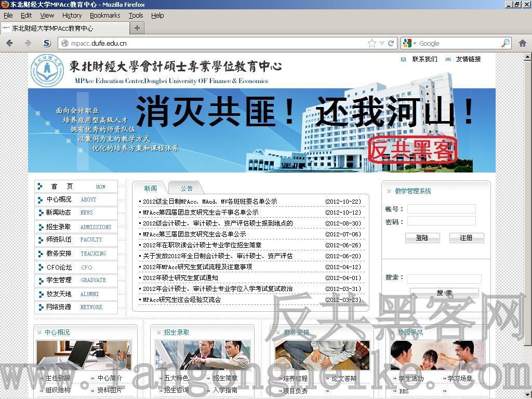Open 学生管理 GRADUATE in sidebar

point(76,280)
